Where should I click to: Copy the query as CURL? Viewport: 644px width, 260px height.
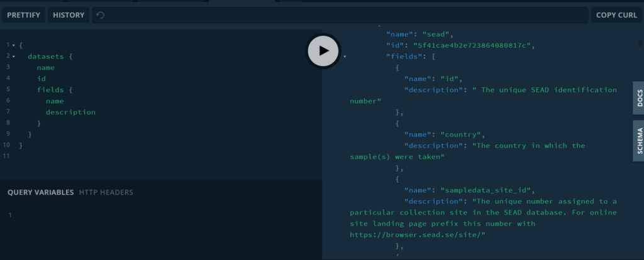pos(616,15)
